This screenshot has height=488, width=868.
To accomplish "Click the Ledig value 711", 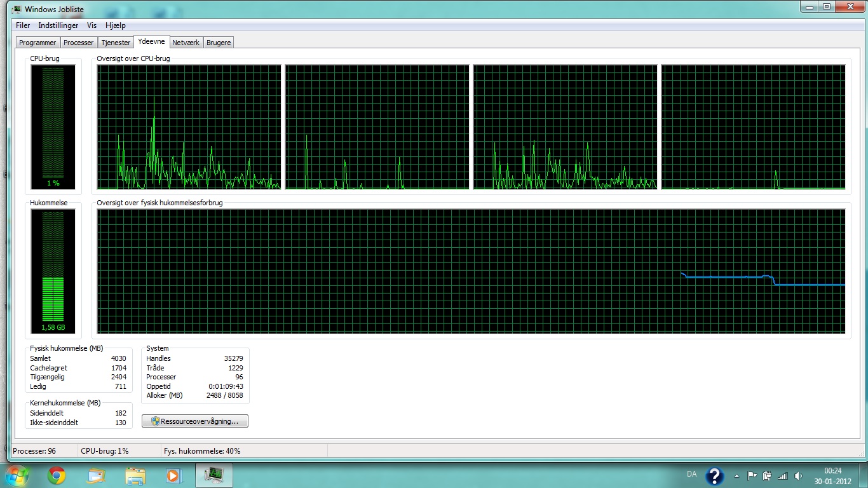I will coord(121,386).
